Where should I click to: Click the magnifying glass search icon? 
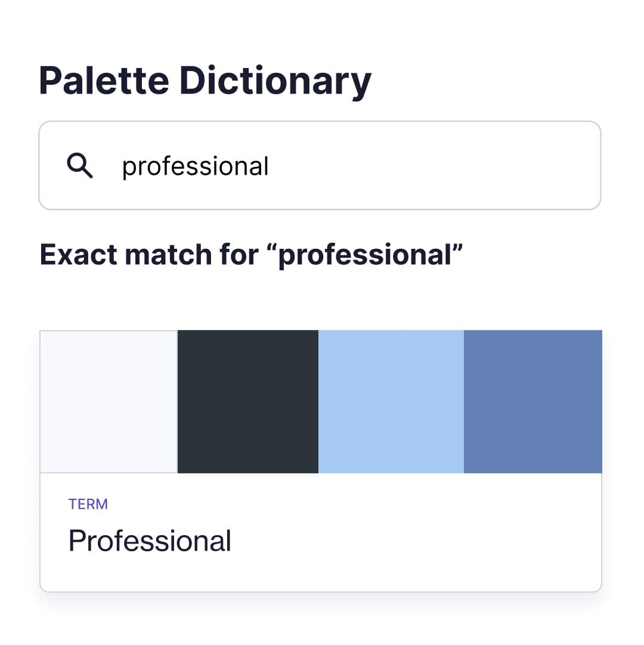pos(80,165)
